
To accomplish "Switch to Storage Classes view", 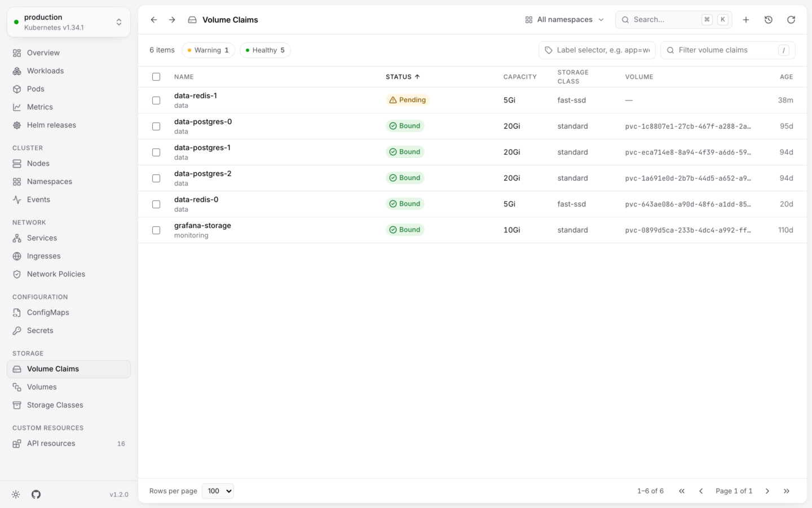I will click(69, 405).
